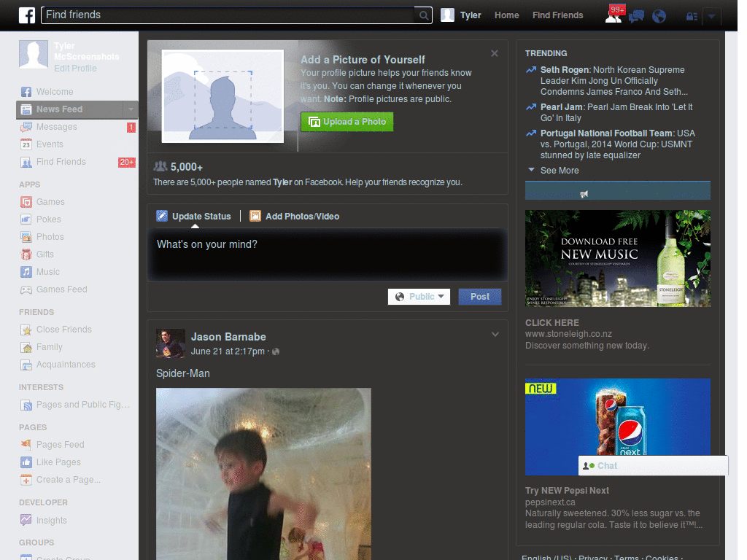Open the Music app icon

(x=26, y=272)
